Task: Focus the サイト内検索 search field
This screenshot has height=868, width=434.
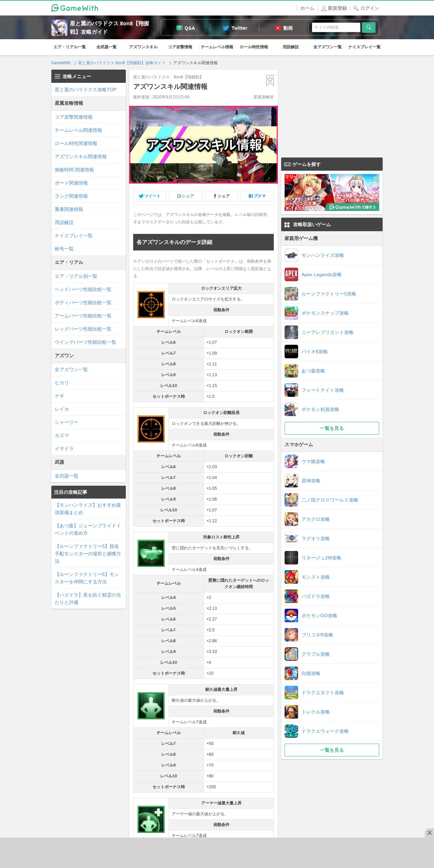Action: [336, 27]
